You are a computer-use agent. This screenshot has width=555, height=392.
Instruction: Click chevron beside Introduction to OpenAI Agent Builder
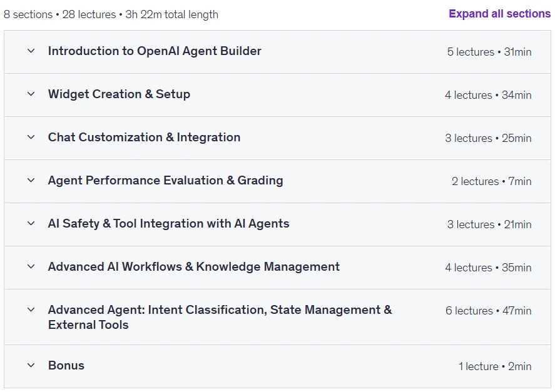[x=31, y=51]
